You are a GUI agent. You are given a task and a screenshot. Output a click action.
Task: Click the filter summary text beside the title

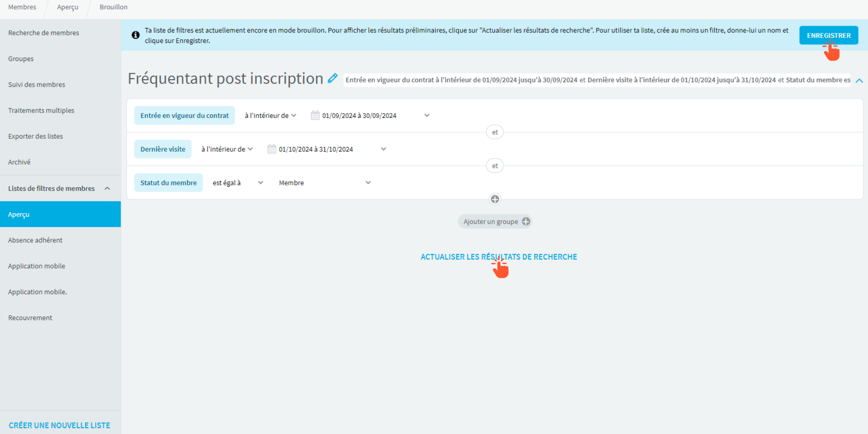click(598, 80)
